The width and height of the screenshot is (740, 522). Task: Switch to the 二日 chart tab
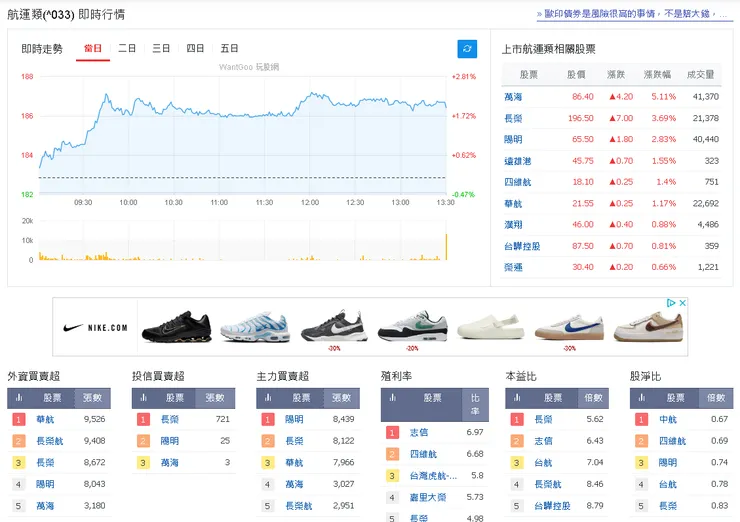tap(127, 48)
